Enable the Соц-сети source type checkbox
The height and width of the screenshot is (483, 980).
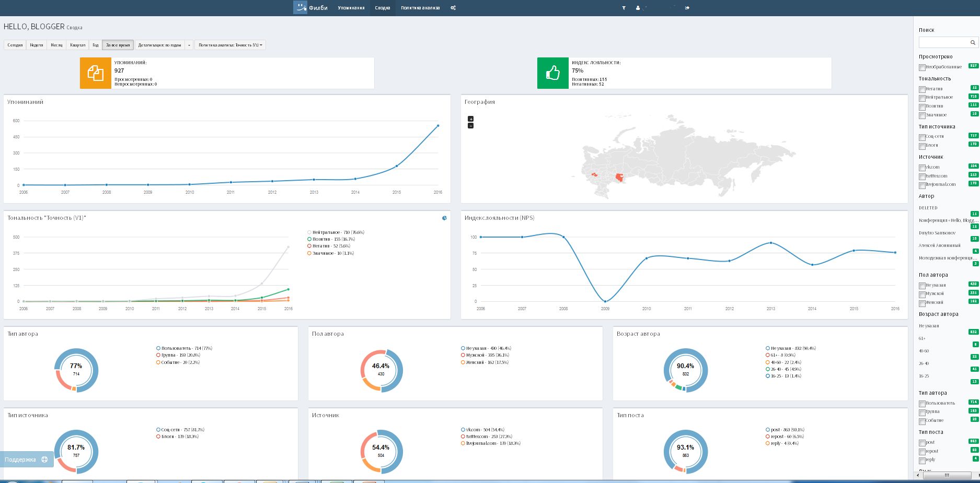(x=922, y=137)
